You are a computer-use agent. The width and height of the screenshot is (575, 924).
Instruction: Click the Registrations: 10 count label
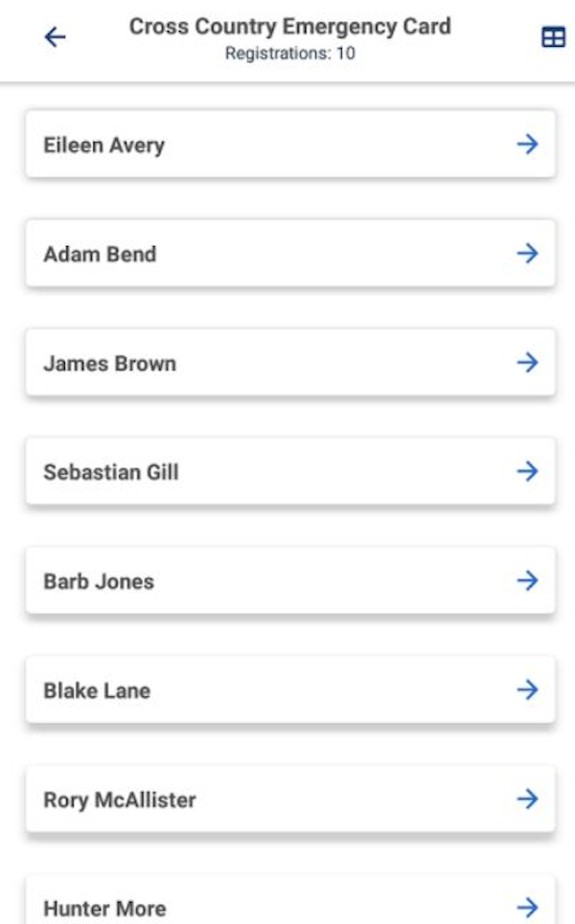point(289,54)
